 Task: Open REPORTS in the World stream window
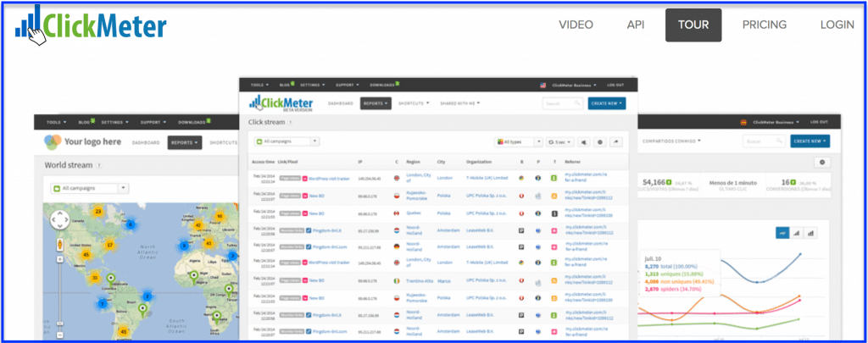click(184, 143)
